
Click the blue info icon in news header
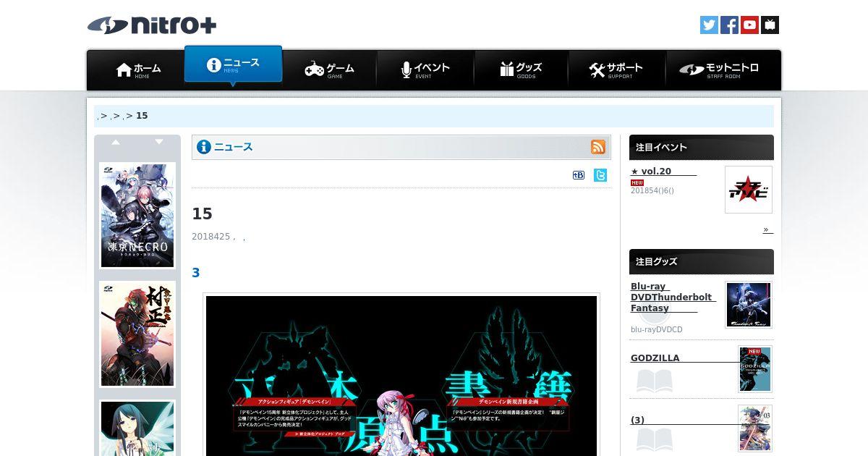coord(204,147)
